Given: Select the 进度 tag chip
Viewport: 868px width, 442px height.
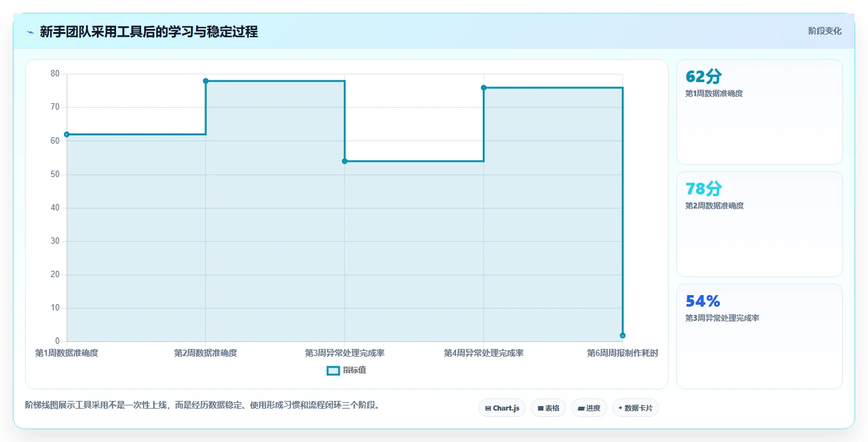Looking at the screenshot, I should tap(588, 408).
